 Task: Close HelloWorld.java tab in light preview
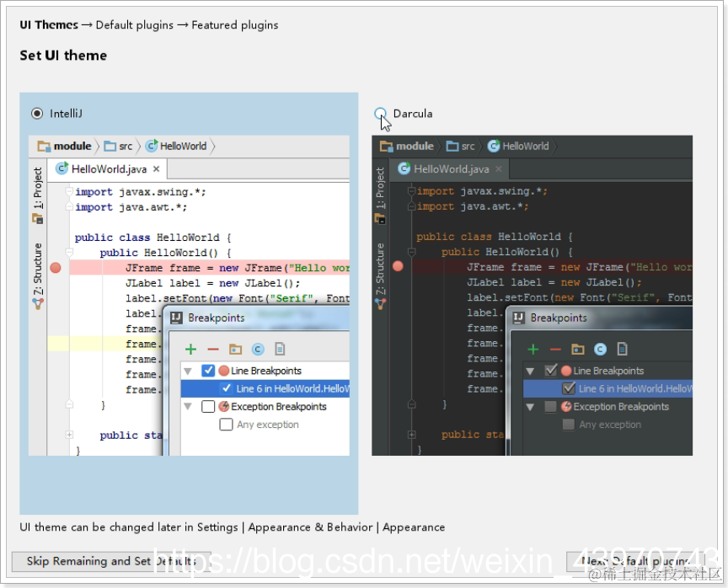click(157, 169)
